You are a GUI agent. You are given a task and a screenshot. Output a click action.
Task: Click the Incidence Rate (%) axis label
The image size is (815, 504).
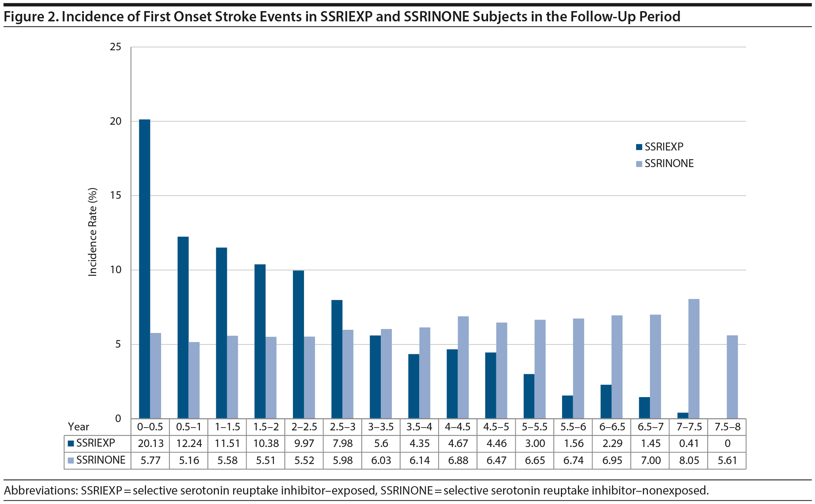point(92,232)
